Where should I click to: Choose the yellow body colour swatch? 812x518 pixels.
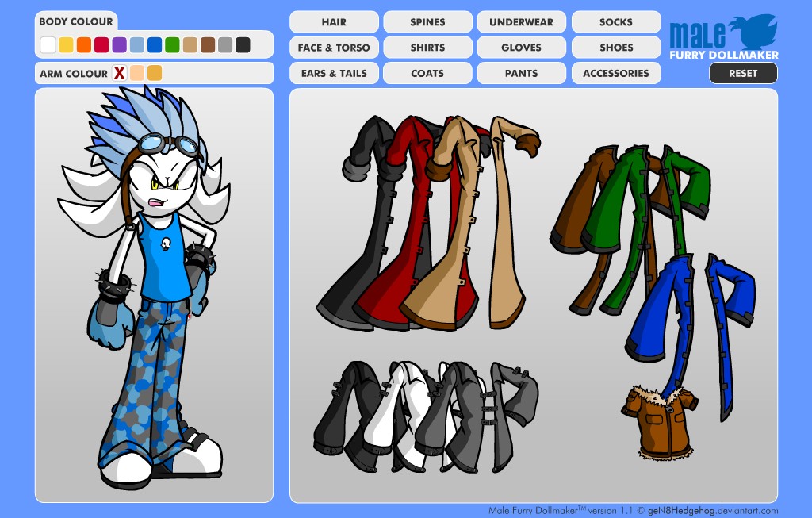point(66,45)
